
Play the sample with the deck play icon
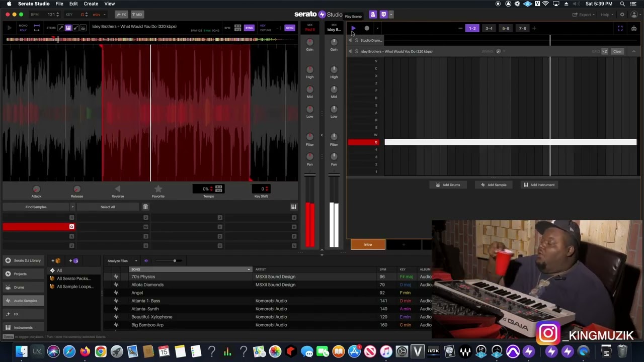9,28
